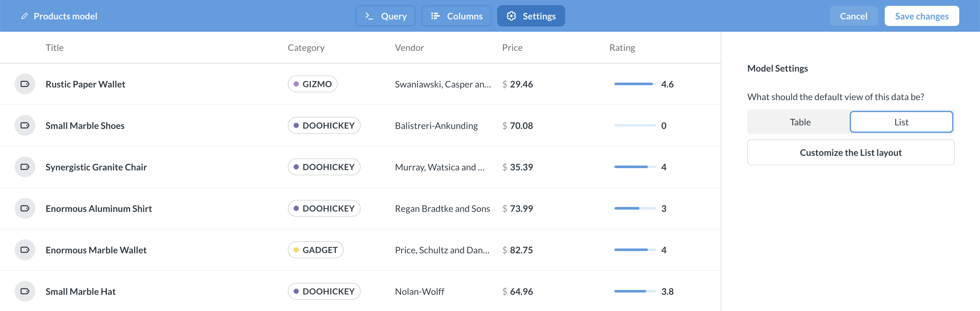The image size is (980, 311).
Task: Click the label icon for Enormous Aluminum Shirt
Action: click(x=25, y=208)
